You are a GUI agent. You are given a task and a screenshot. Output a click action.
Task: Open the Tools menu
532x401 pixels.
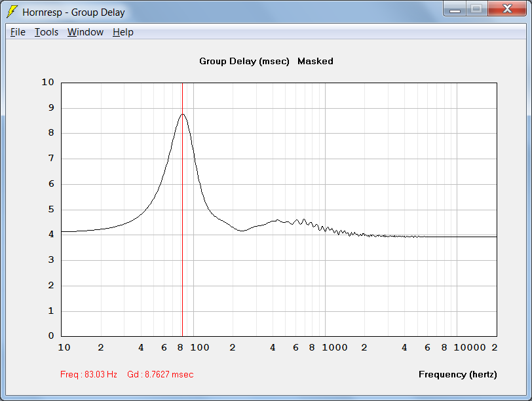(47, 32)
